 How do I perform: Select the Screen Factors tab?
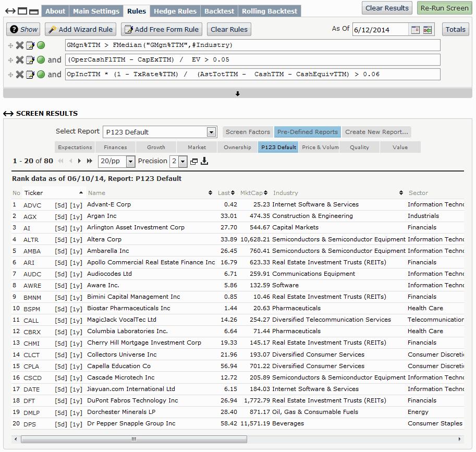(248, 132)
